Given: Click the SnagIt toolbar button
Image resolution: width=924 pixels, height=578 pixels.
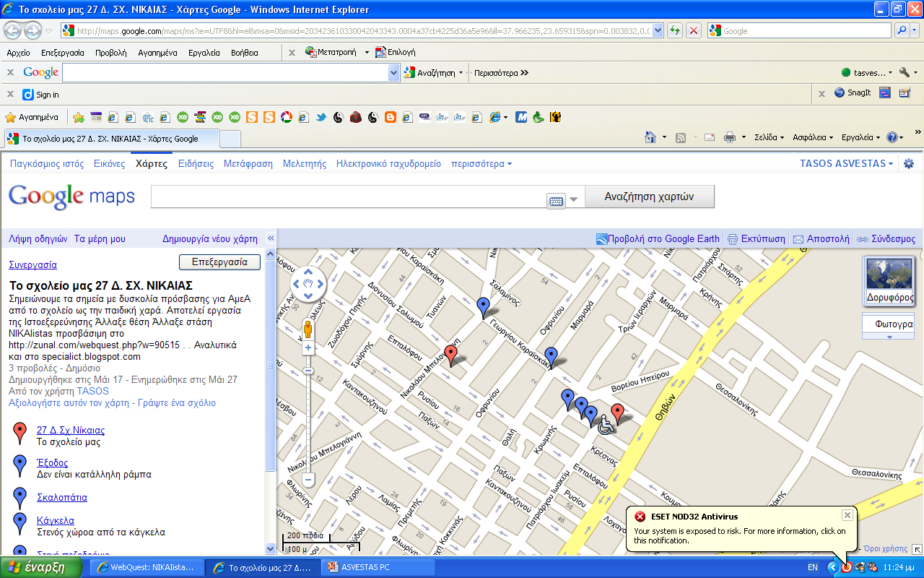Looking at the screenshot, I should click(x=853, y=93).
